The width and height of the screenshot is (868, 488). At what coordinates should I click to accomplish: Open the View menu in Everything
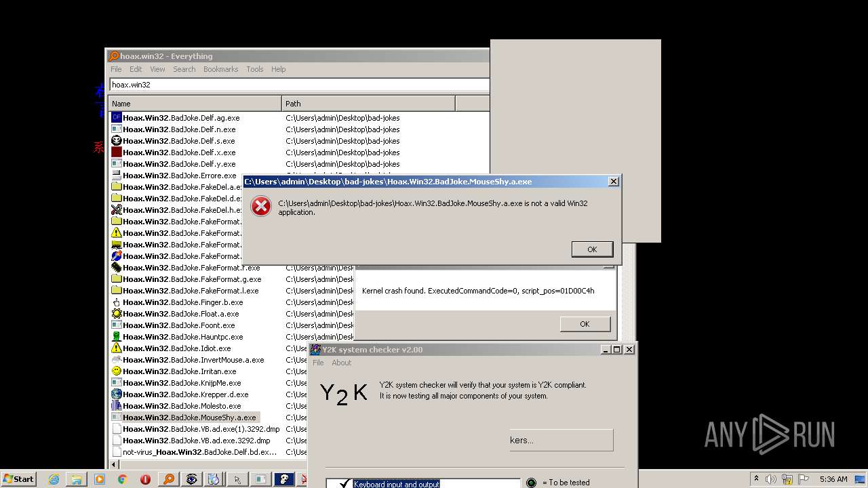[157, 69]
